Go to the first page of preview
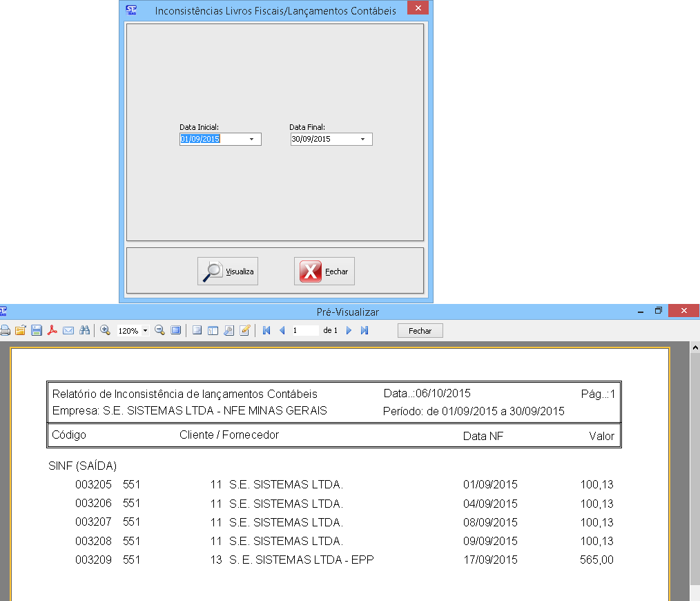The height and width of the screenshot is (601, 700). (266, 331)
